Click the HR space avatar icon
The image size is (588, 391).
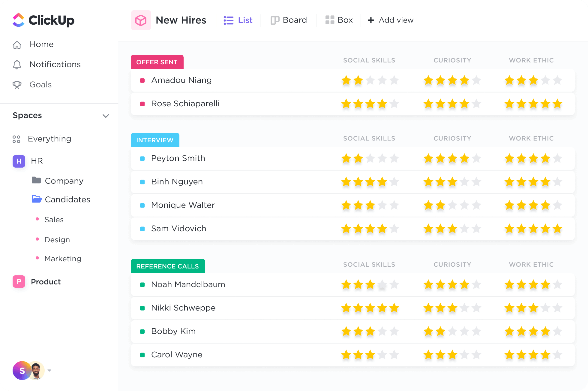coord(19,161)
